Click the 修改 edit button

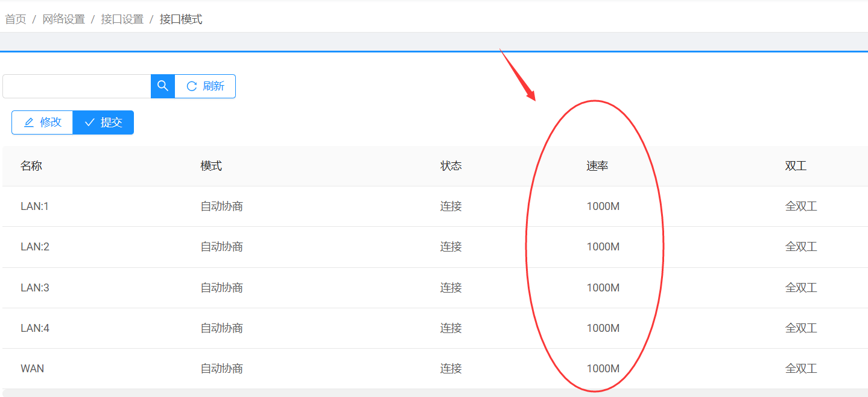[x=42, y=122]
